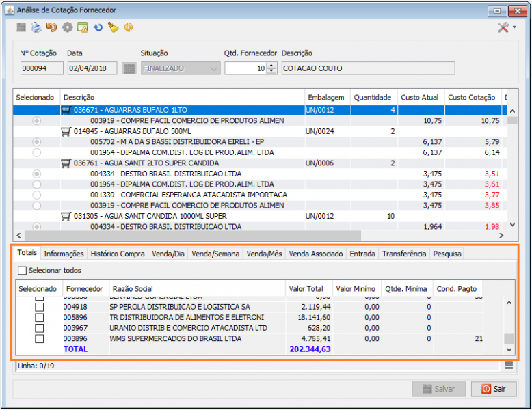Image resolution: width=532 pixels, height=410 pixels.
Task: Switch to the Informações tab
Action: point(64,254)
